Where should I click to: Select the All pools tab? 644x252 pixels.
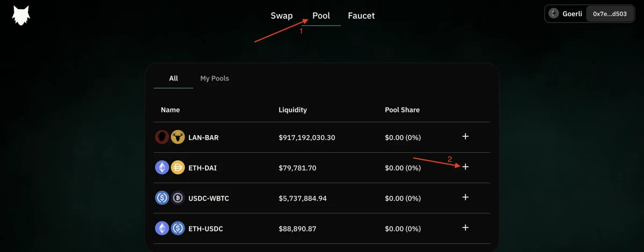pyautogui.click(x=173, y=78)
